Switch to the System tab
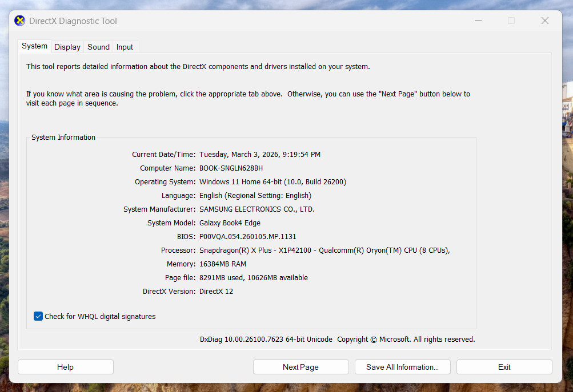 (x=34, y=46)
